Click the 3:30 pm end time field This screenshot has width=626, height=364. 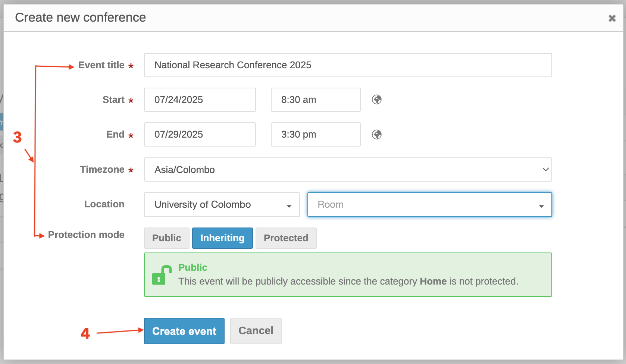click(316, 135)
